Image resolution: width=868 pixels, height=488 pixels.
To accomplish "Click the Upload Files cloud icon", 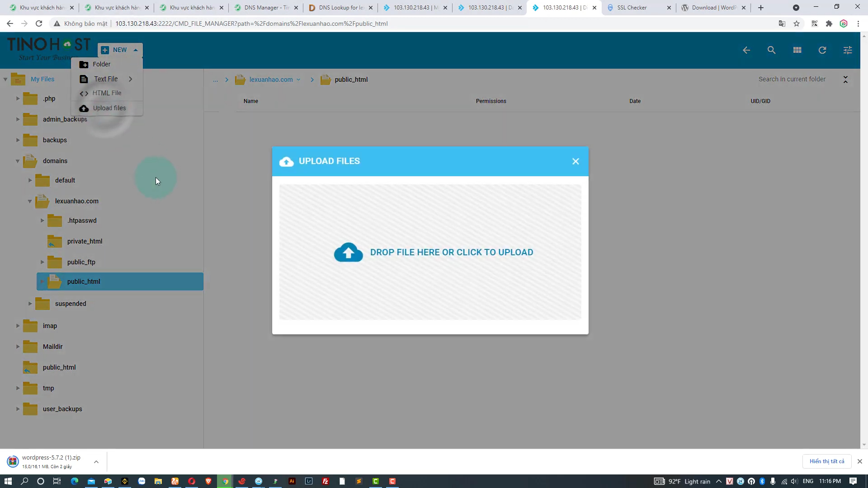I will [348, 252].
